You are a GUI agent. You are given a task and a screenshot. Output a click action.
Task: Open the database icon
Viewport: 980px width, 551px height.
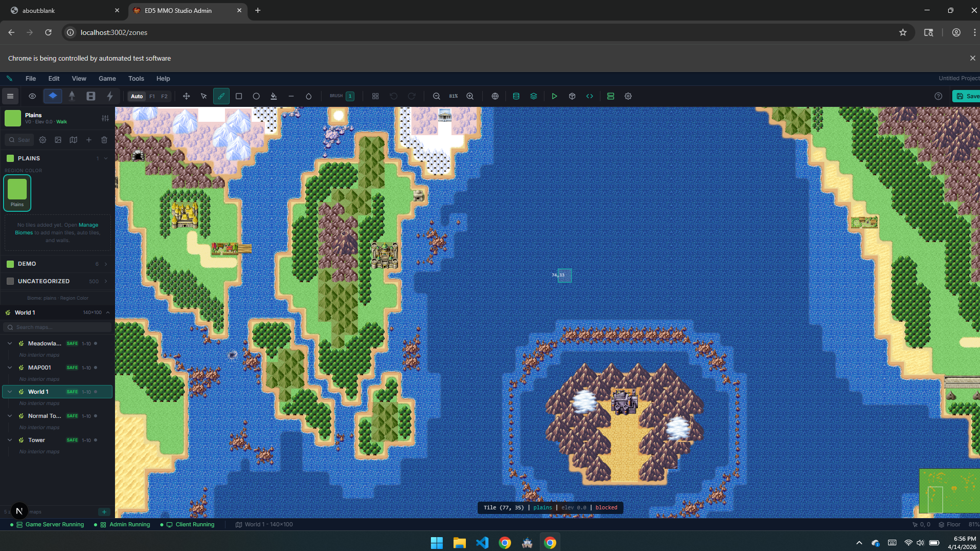pos(516,96)
